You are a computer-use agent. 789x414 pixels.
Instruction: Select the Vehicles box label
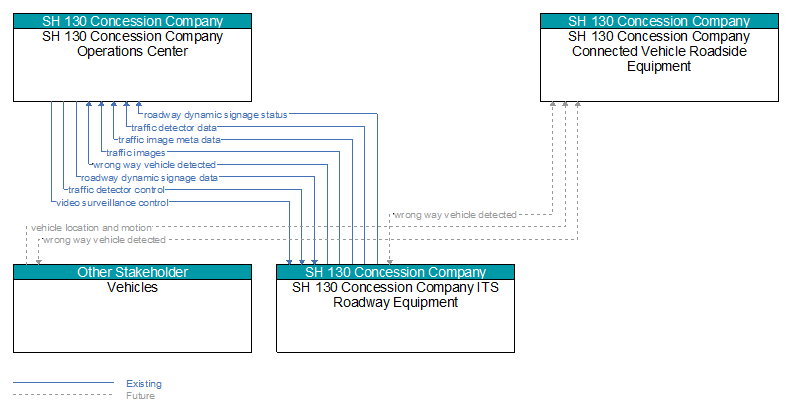tap(132, 287)
